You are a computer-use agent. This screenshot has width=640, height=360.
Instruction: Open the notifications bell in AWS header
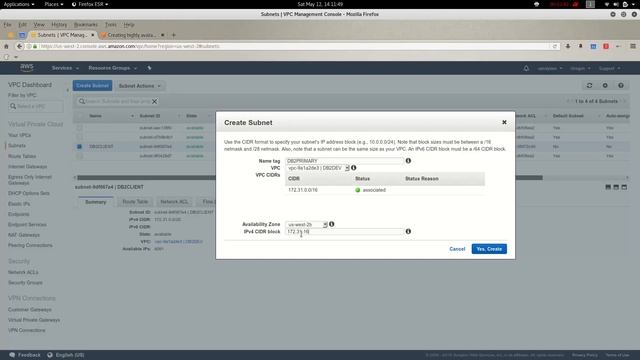coord(526,68)
